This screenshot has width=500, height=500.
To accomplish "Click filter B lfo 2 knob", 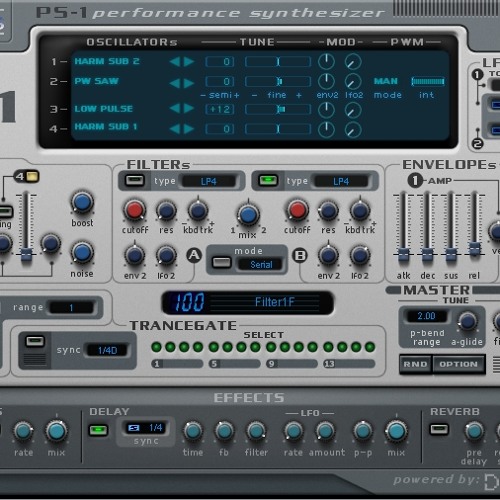I will [x=360, y=255].
